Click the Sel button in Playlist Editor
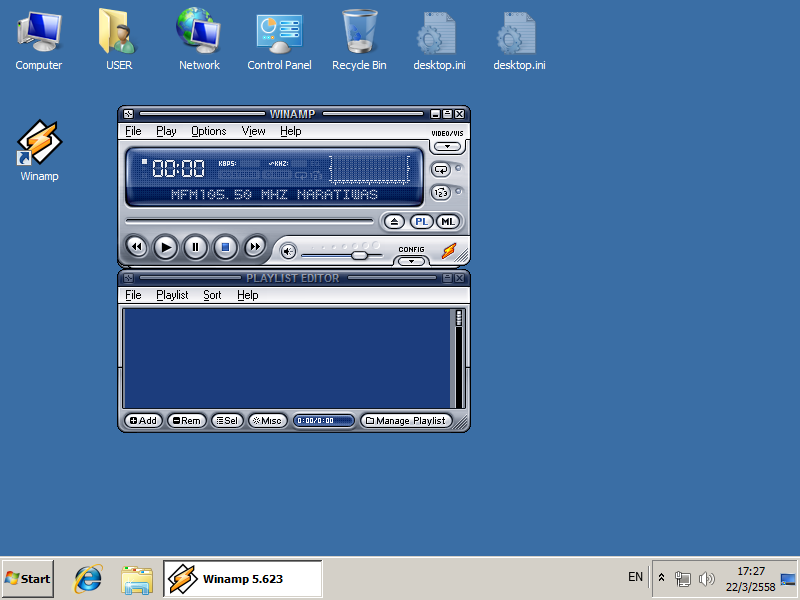Viewport: 800px width, 600px height. 227,421
